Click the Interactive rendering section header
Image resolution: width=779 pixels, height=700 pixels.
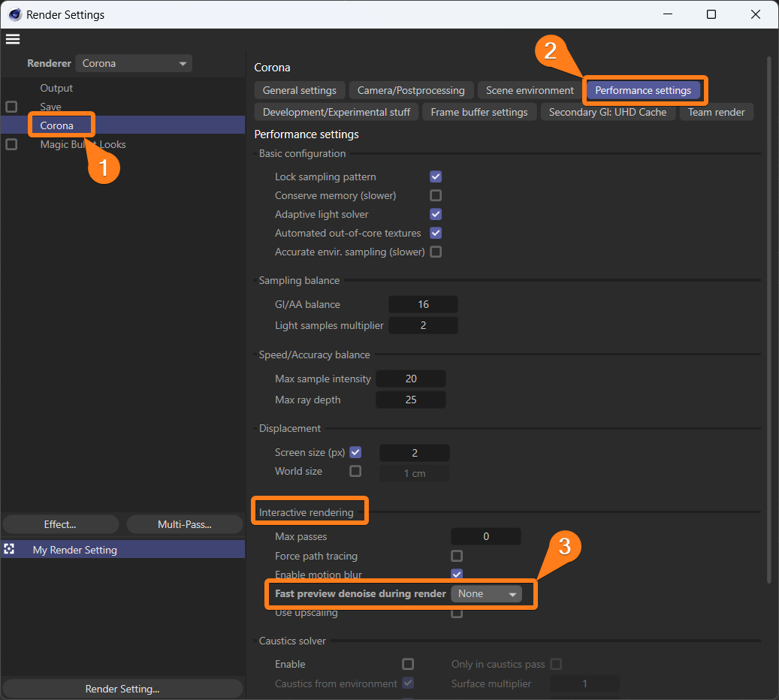(306, 513)
